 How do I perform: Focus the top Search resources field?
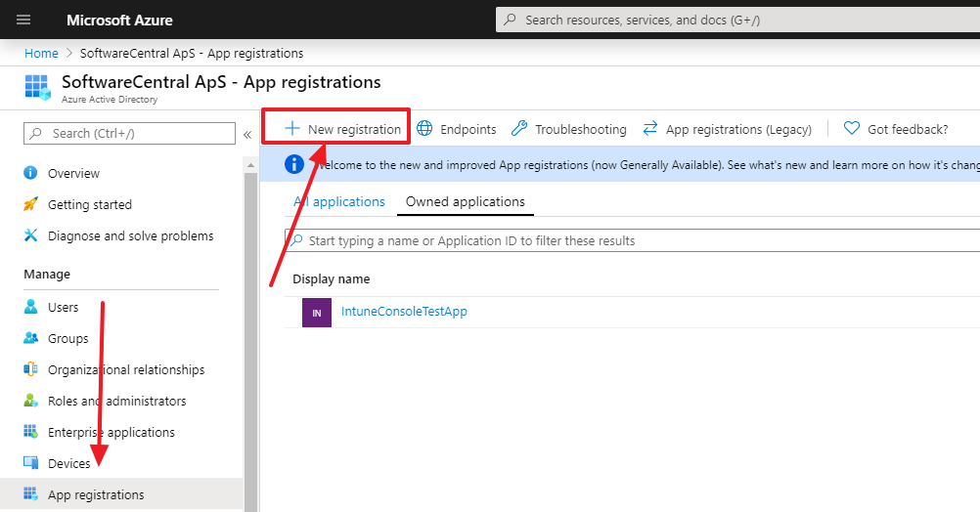click(734, 20)
